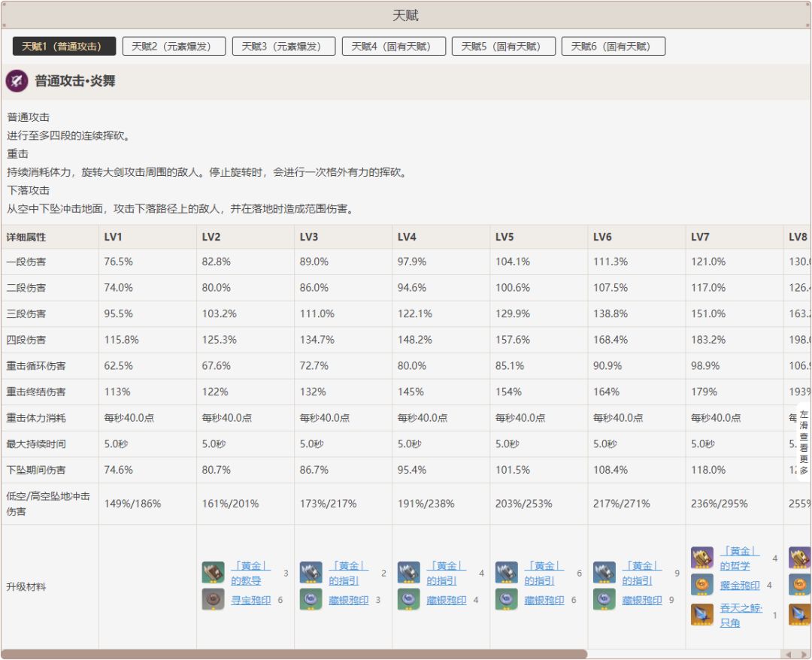Click the 攫金鸦印 icon in LV7 column
Viewport: 812px width, 660px height.
[702, 585]
